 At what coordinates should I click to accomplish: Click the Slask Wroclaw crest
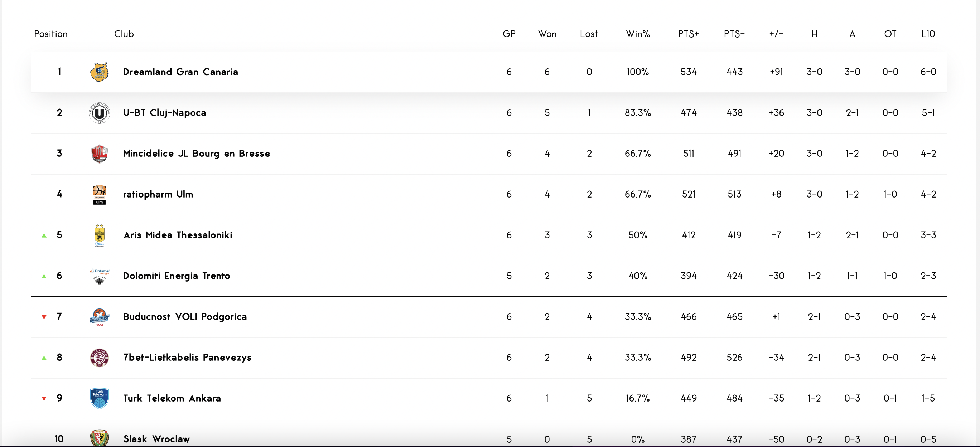99,438
